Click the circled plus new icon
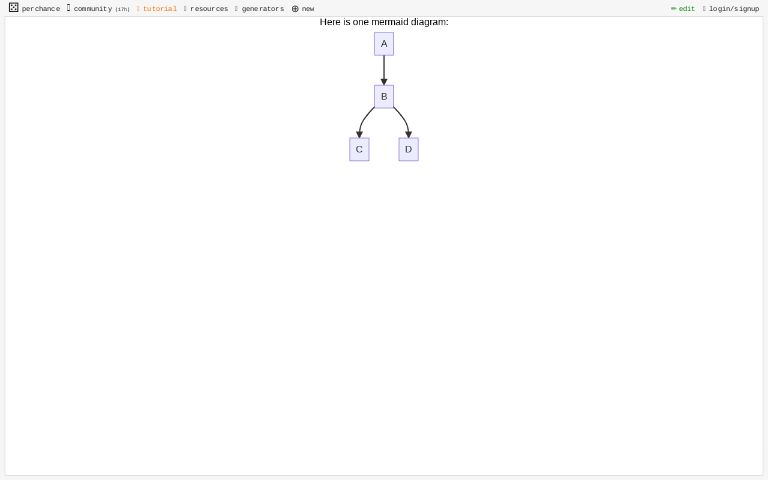768x480 pixels. point(295,9)
